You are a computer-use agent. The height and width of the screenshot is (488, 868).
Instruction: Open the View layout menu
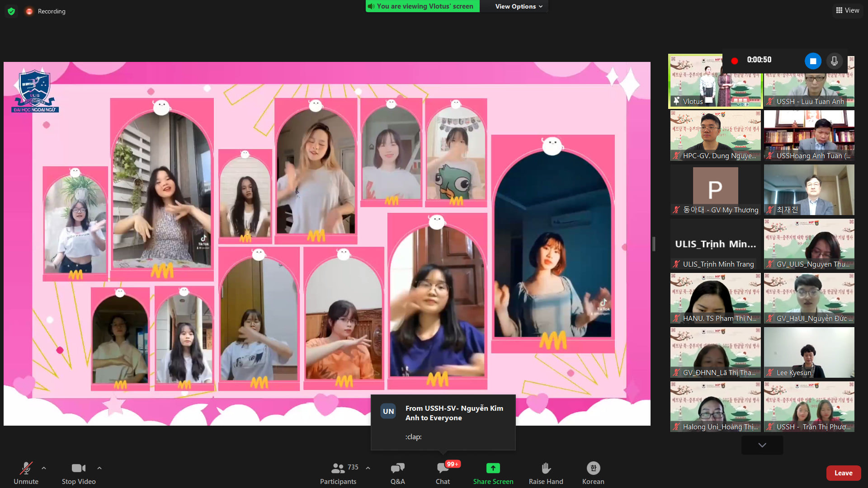(847, 10)
